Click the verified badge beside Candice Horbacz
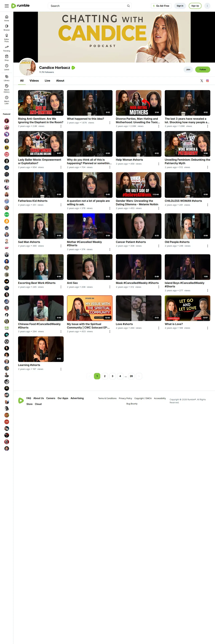The width and height of the screenshot is (215, 644). click(73, 68)
